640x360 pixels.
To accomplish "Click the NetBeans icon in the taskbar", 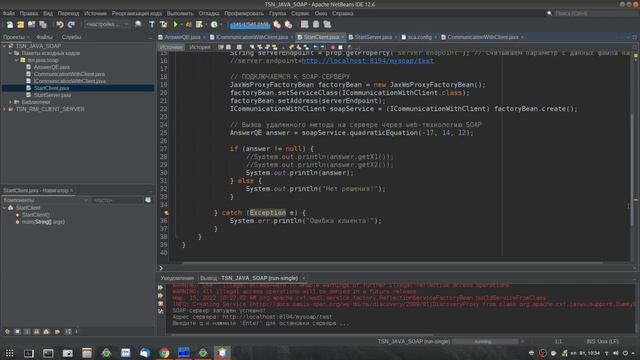I will click(x=222, y=353).
